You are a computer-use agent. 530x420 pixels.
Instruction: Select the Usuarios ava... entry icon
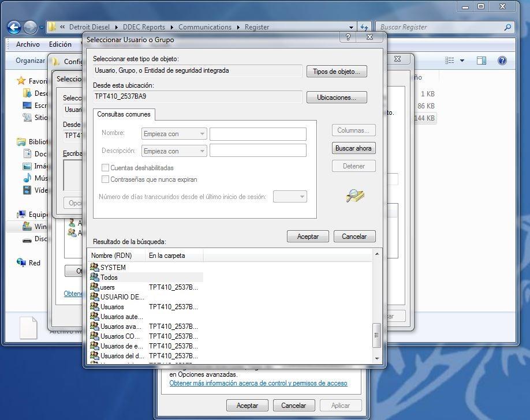point(94,326)
